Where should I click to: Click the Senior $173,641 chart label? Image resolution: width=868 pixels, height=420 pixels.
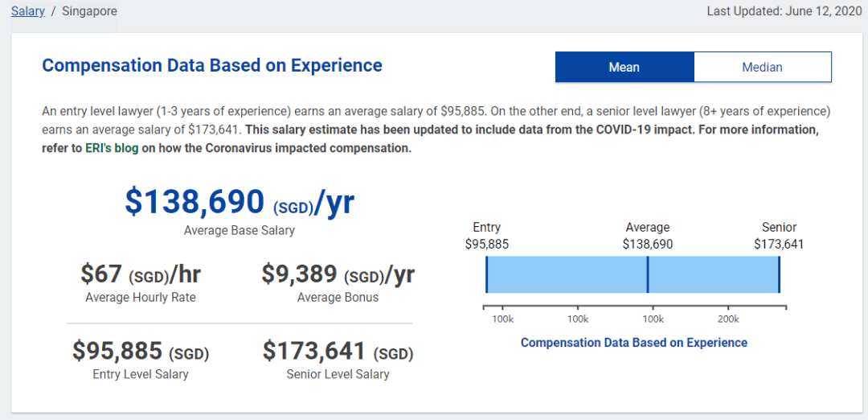coord(779,236)
